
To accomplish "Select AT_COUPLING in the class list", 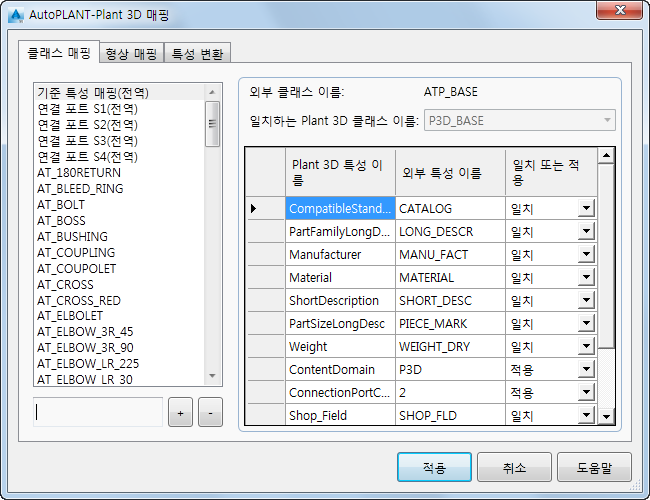I will 119,252.
